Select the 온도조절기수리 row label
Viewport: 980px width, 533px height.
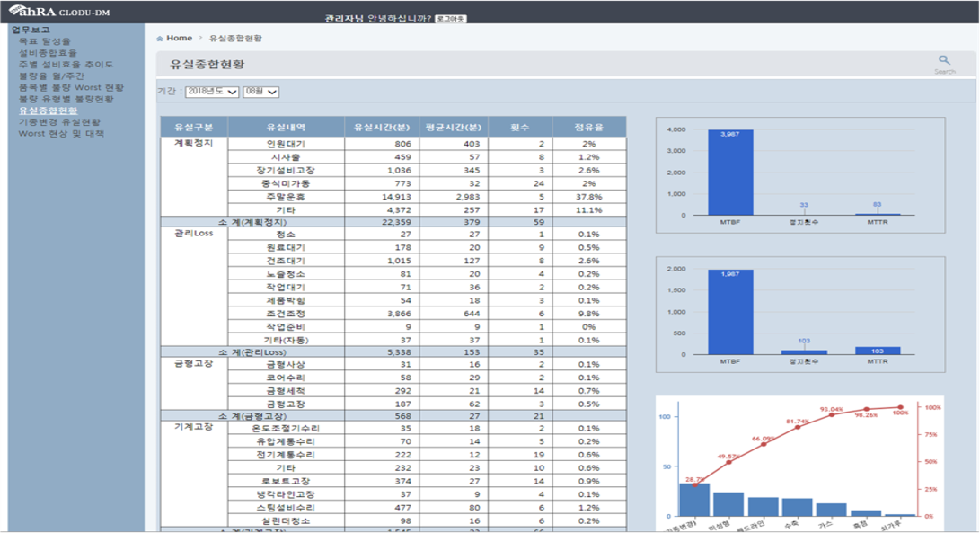(286, 428)
